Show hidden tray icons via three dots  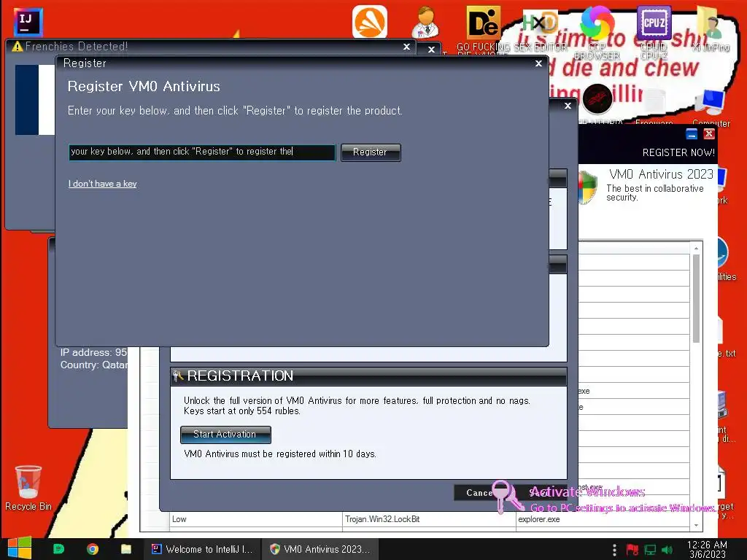coord(614,550)
